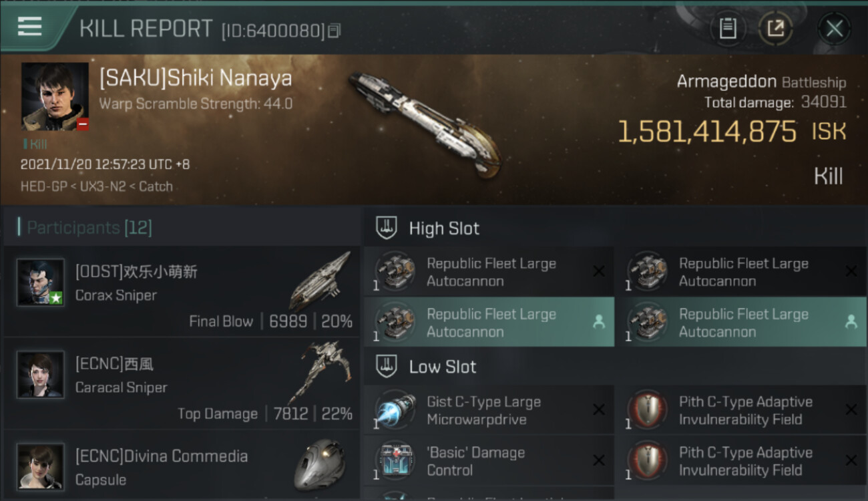Open the hamburger menu button
Screen dimensions: 868x501
click(29, 27)
